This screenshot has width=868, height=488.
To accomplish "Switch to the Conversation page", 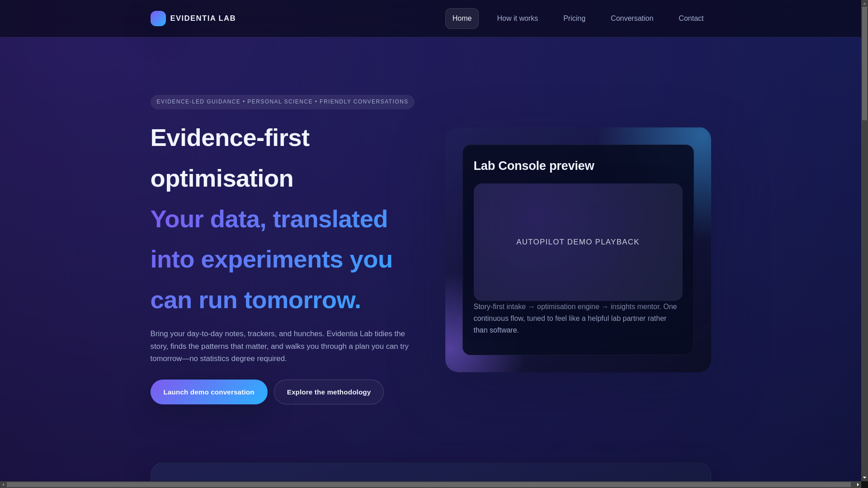I will click(x=632, y=19).
